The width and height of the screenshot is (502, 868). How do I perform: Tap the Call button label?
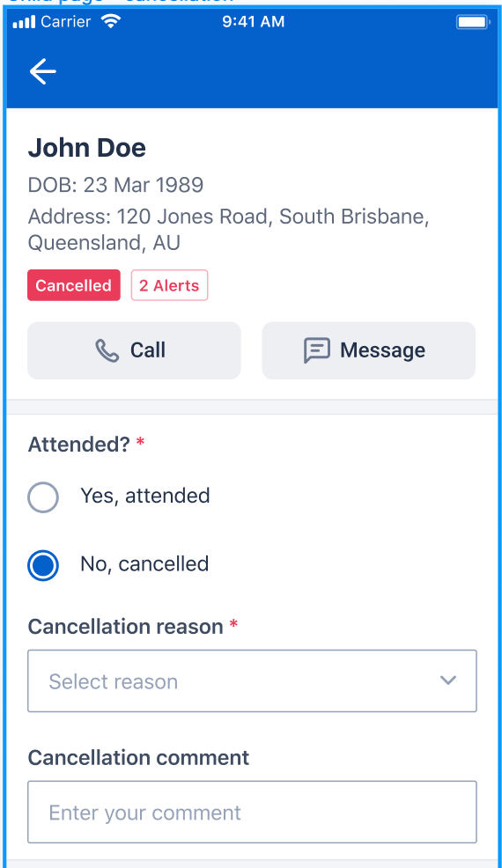[x=148, y=350]
